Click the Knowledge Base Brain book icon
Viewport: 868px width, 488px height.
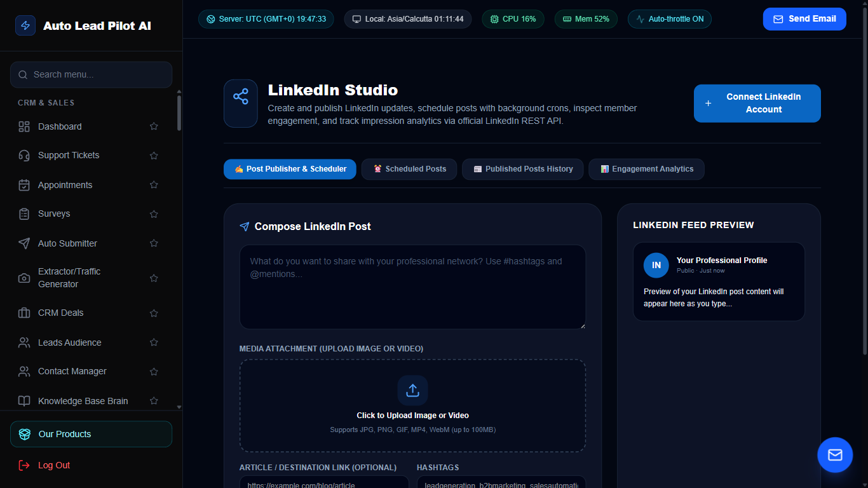pos(24,401)
